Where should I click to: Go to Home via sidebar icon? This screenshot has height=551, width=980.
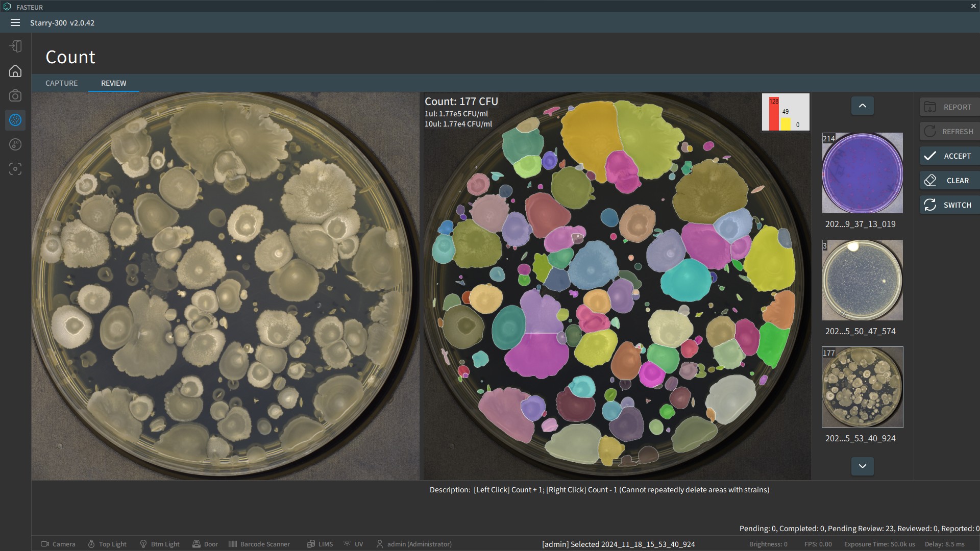(15, 71)
